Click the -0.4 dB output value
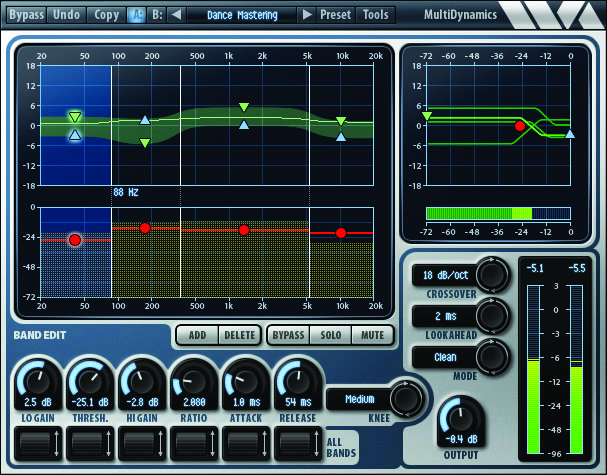Image resolution: width=607 pixels, height=475 pixels. (461, 439)
